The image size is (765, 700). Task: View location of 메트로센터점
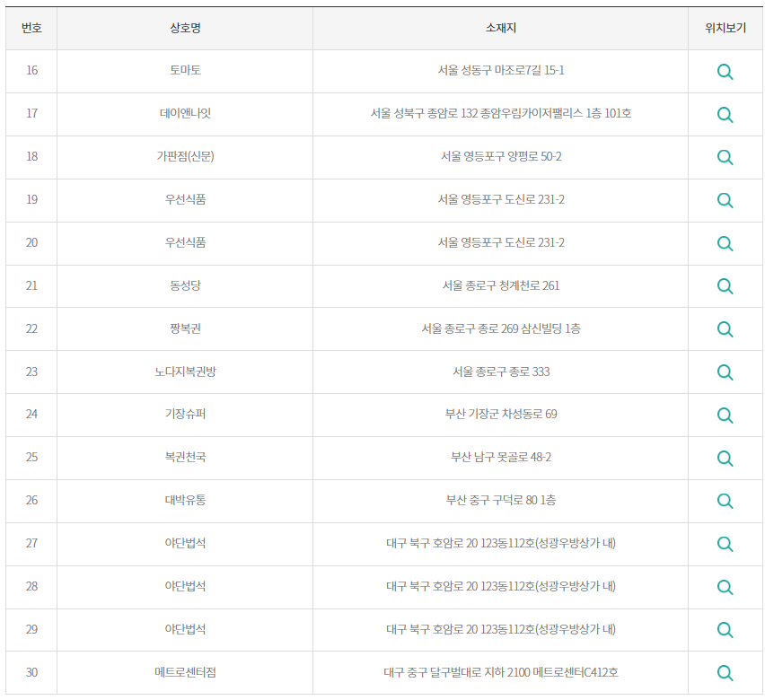(x=725, y=673)
